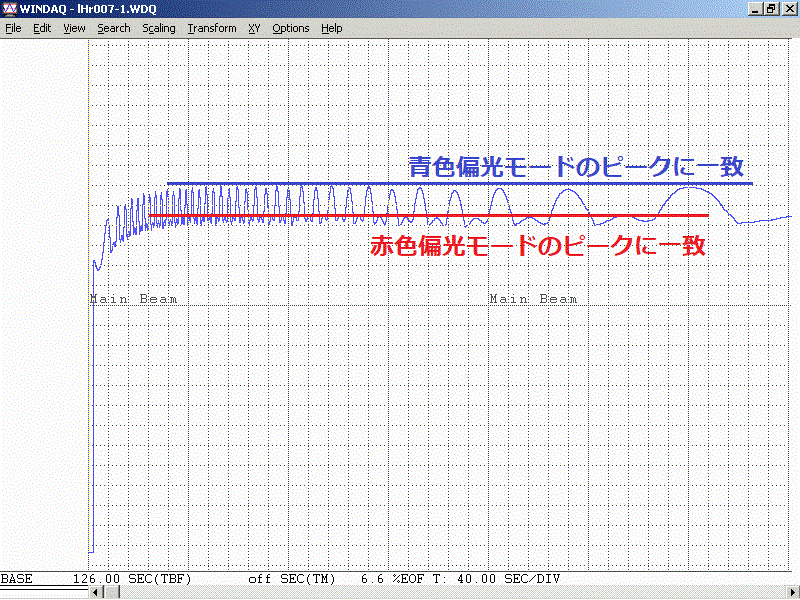Open the Options menu
The height and width of the screenshot is (600, 800).
[x=291, y=29]
